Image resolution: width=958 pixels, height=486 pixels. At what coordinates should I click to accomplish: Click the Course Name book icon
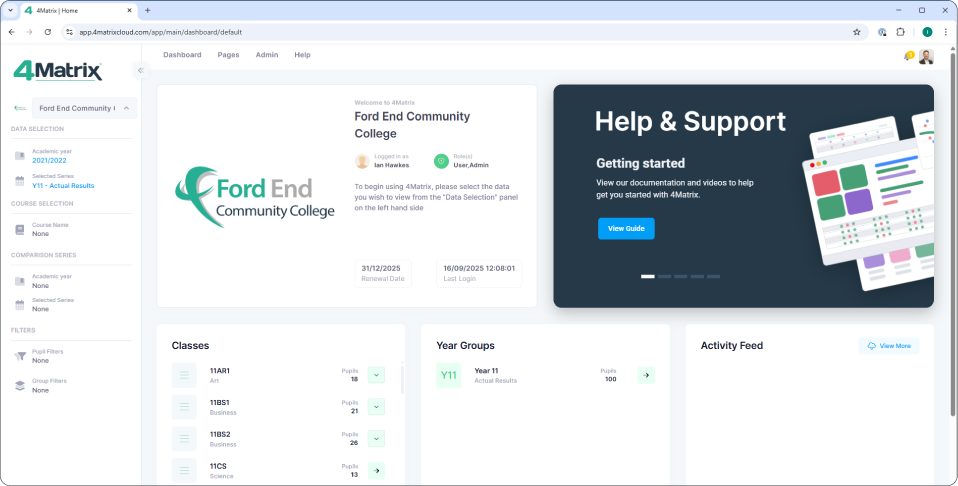coord(20,229)
